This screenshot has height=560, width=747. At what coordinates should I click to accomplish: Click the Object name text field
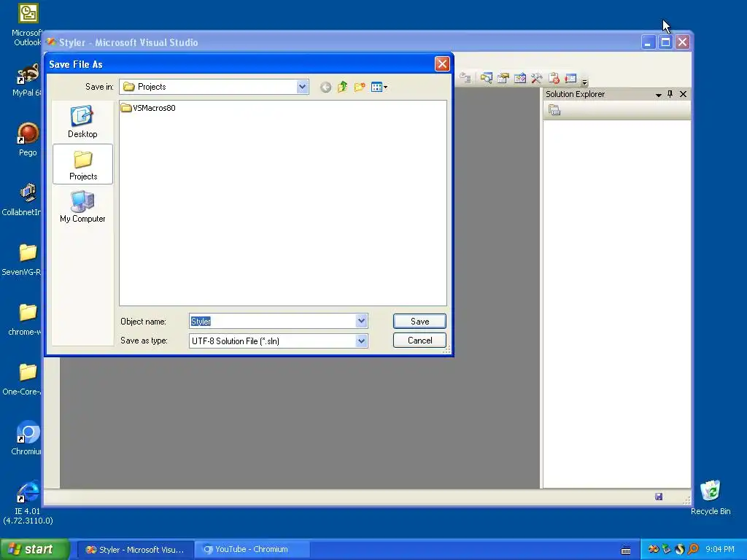(x=273, y=322)
